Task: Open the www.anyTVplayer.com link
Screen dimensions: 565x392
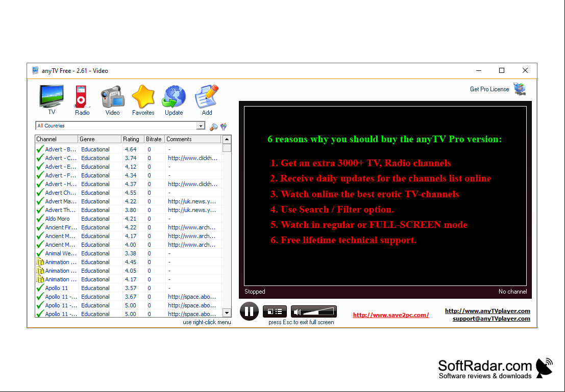Action: 487,311
